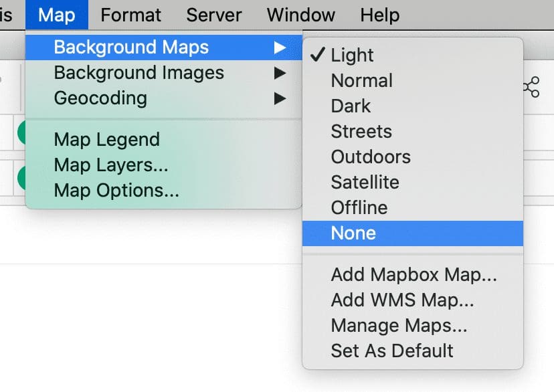
Task: Select the Outdoors background map
Action: 370,157
